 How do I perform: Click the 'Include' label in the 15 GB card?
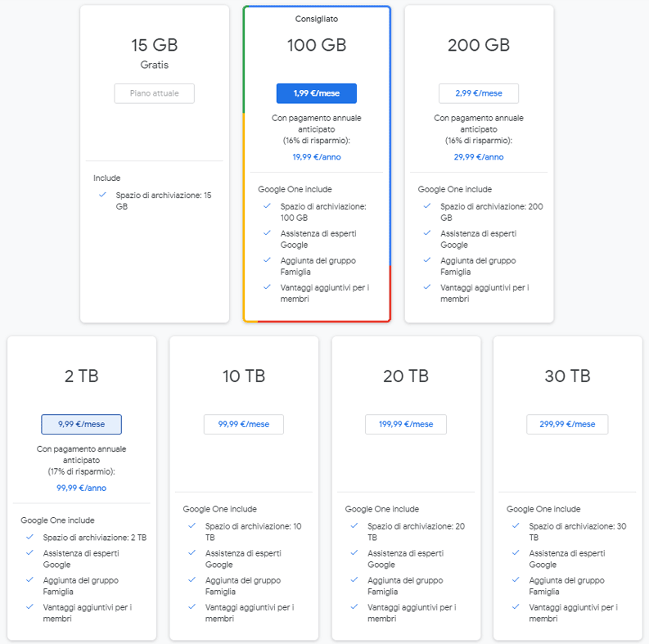(106, 178)
